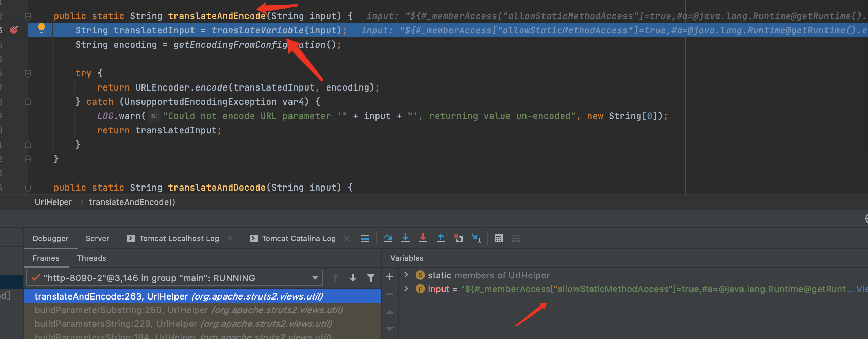The height and width of the screenshot is (339, 868).
Task: Select the Threads sub-tab
Action: (91, 258)
